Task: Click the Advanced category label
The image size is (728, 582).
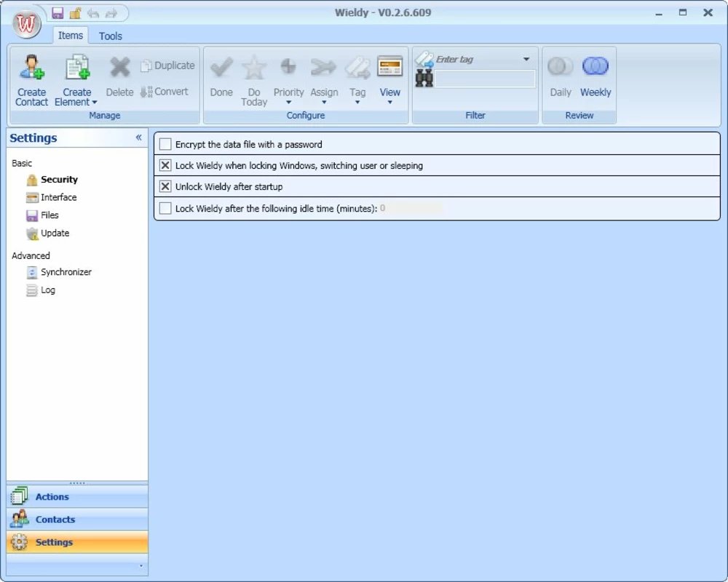Action: pos(31,256)
